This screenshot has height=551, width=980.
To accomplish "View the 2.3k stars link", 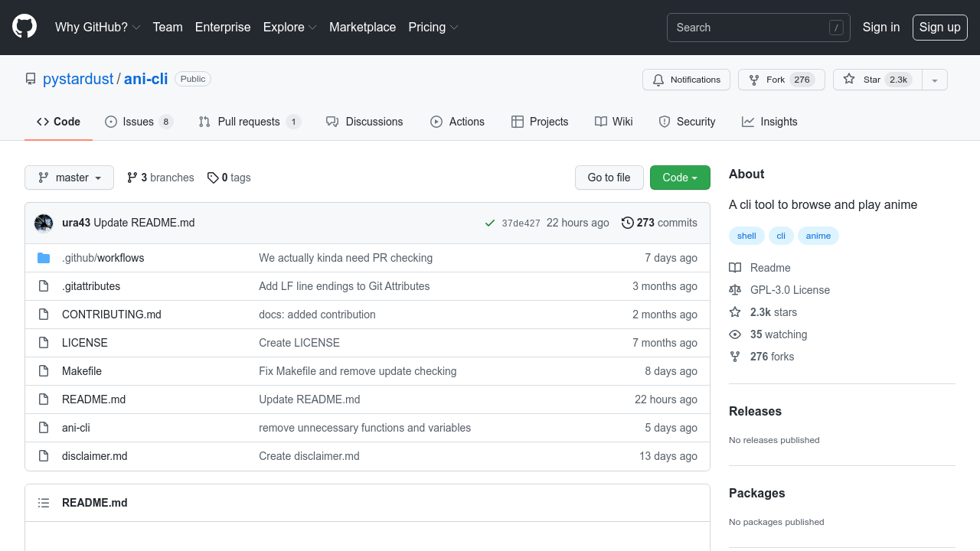I will coord(763,312).
